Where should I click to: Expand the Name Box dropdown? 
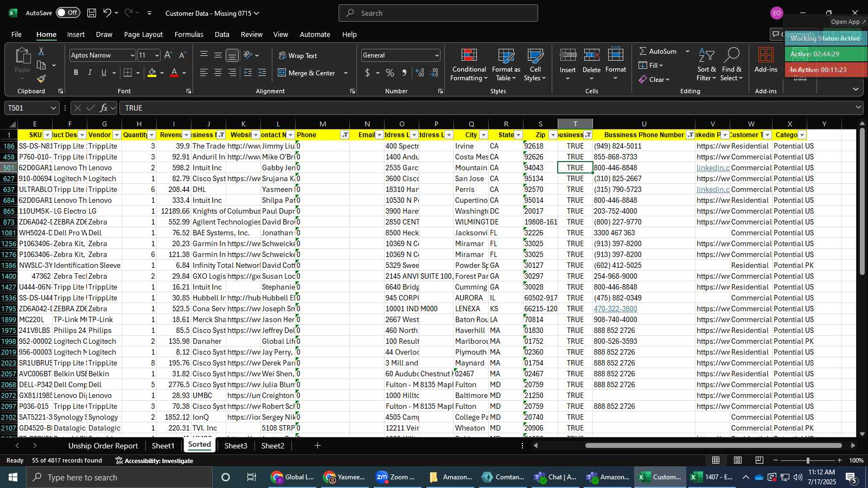[x=53, y=108]
